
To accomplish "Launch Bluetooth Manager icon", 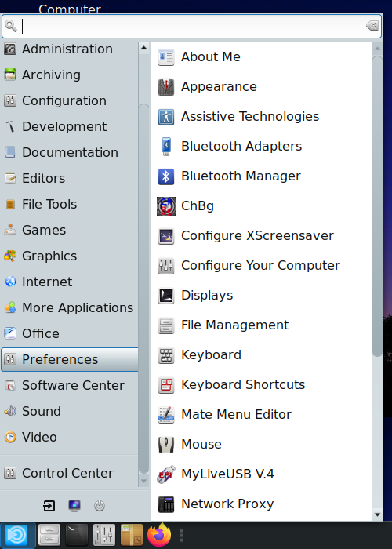I will 166,176.
